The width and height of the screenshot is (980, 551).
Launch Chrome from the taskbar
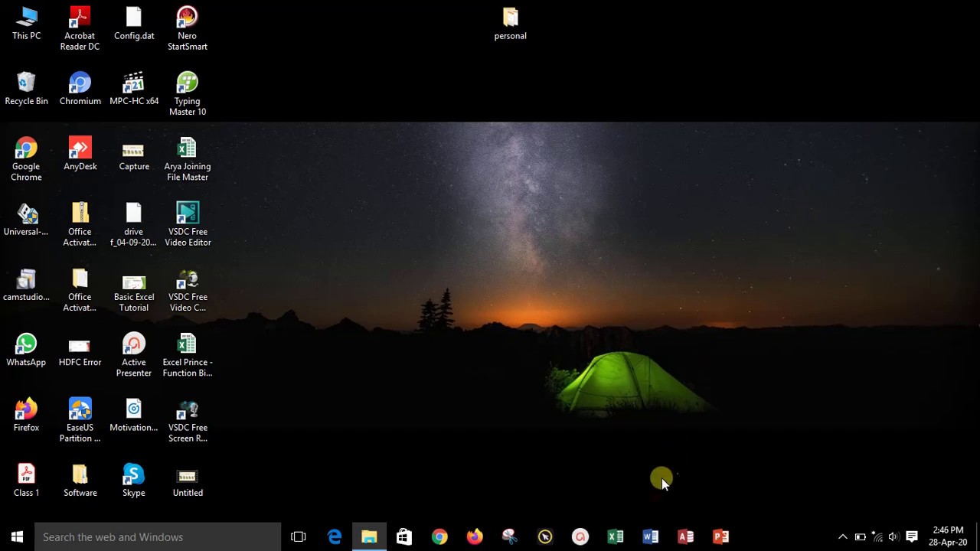coord(439,536)
